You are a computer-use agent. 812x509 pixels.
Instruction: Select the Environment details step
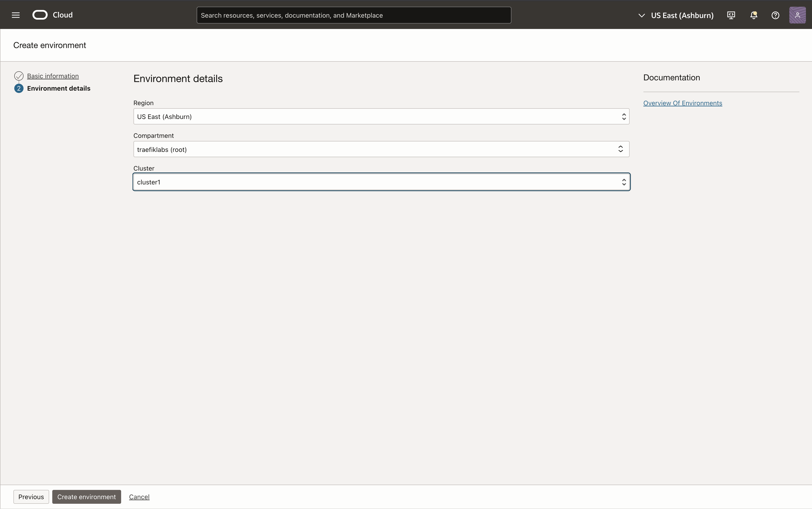point(59,89)
